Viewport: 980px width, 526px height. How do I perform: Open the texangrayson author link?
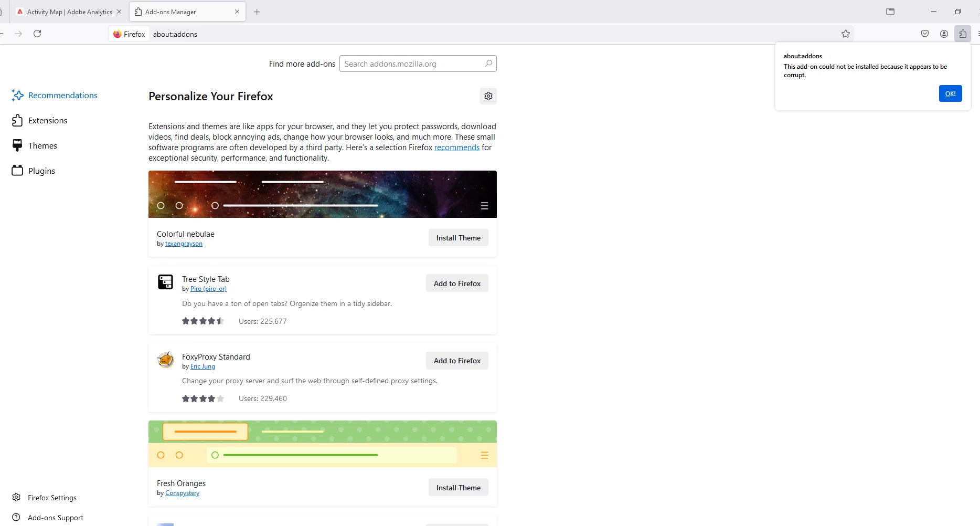(x=184, y=244)
